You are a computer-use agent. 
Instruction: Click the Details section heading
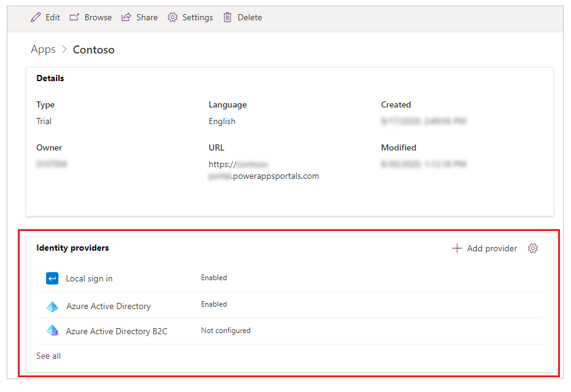50,78
